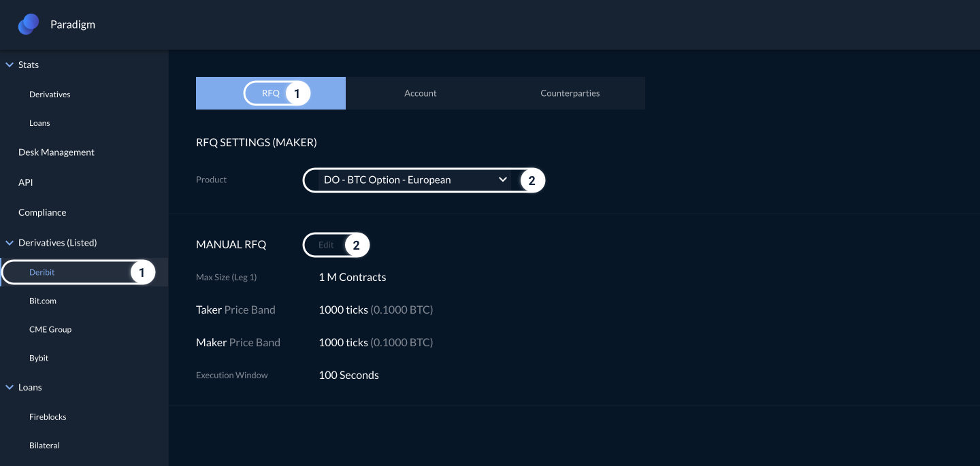Collapse the Stats section chevron
Viewport: 980px width, 466px height.
(x=10, y=65)
